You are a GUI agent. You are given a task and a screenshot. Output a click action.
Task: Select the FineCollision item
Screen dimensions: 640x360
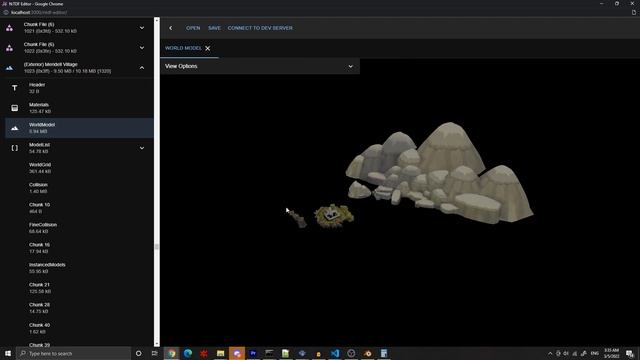click(x=79, y=228)
